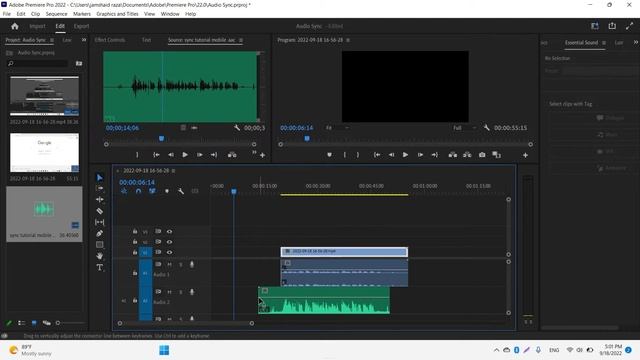This screenshot has width=640, height=360.
Task: Open Quick Export share icon
Action: pyautogui.click(x=612, y=26)
